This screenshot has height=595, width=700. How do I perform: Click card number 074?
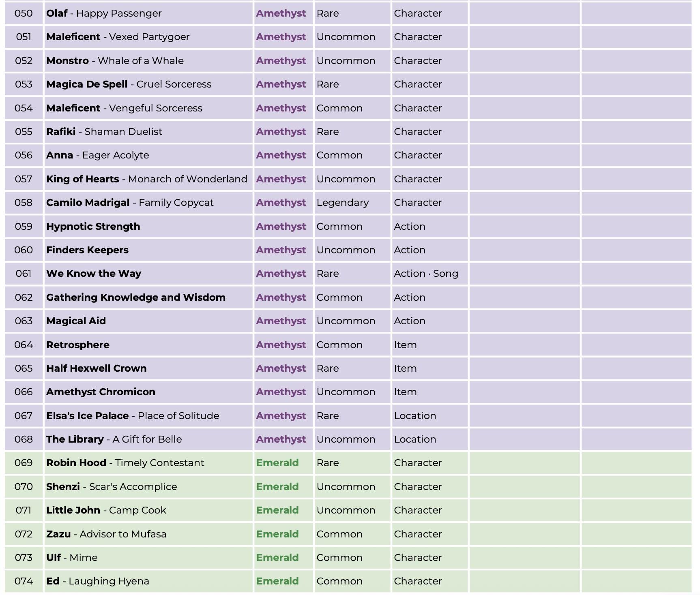pyautogui.click(x=24, y=581)
